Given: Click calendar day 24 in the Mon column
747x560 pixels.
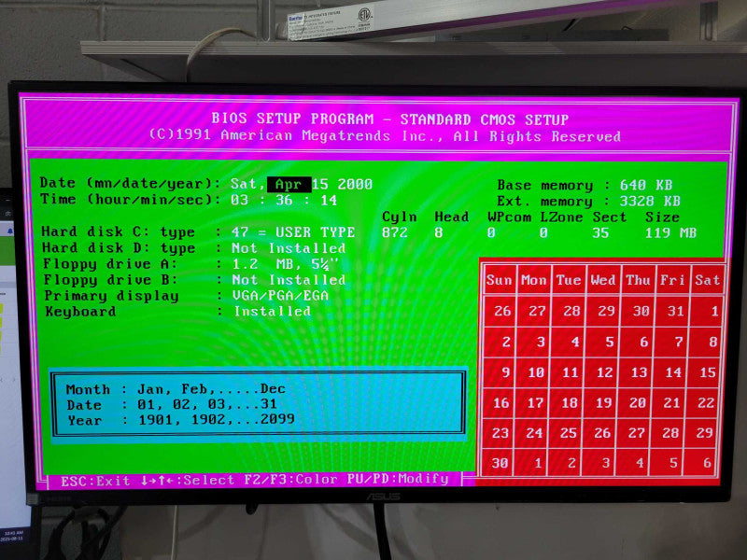Looking at the screenshot, I should [534, 433].
